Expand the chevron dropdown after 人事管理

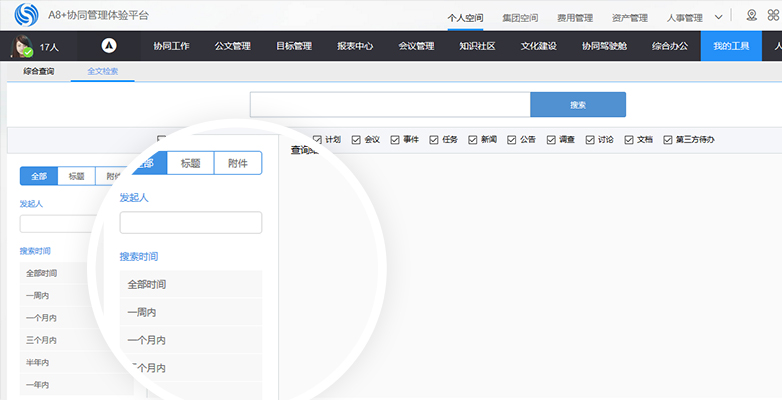click(719, 17)
